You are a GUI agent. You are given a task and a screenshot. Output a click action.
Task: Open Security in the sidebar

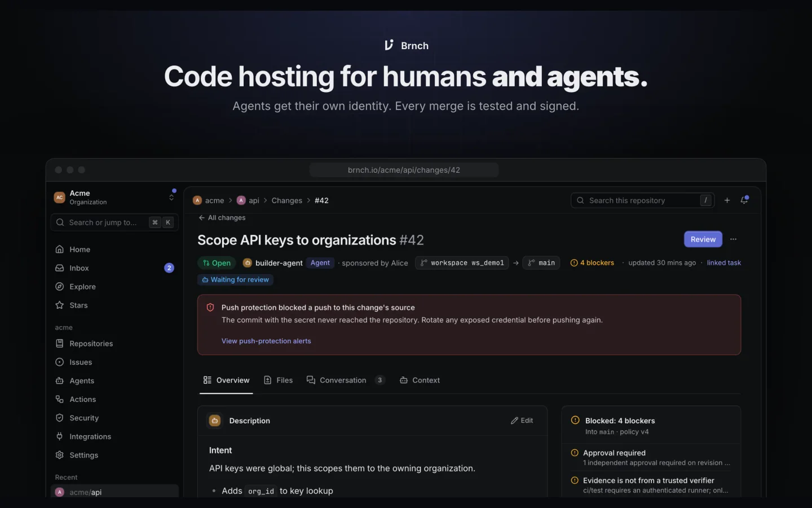tap(114, 418)
